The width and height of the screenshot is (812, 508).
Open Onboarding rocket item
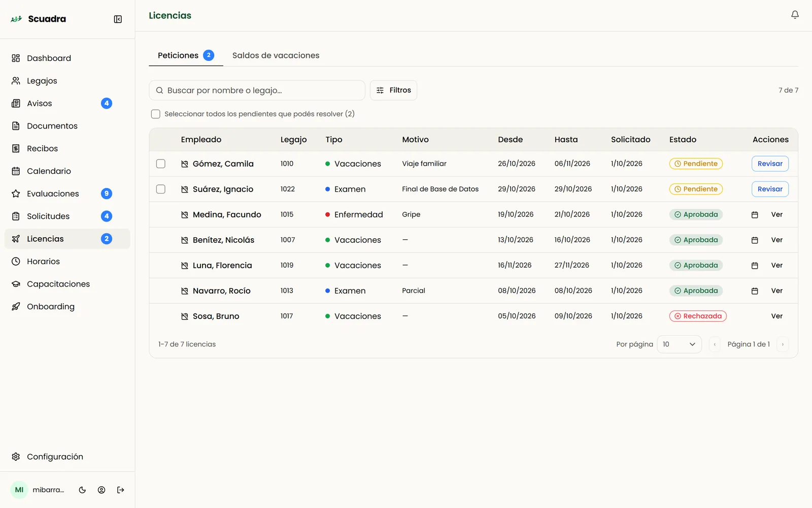(67, 306)
